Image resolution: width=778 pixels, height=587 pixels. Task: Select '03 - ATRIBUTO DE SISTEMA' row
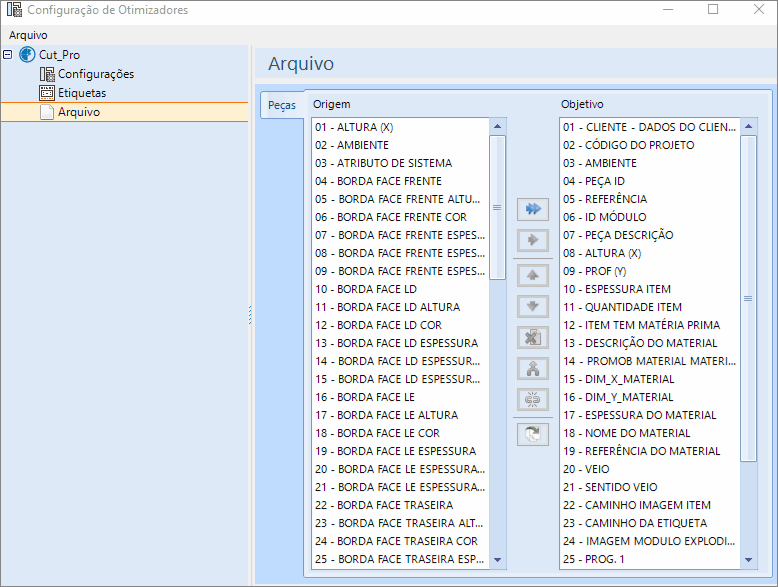point(400,163)
